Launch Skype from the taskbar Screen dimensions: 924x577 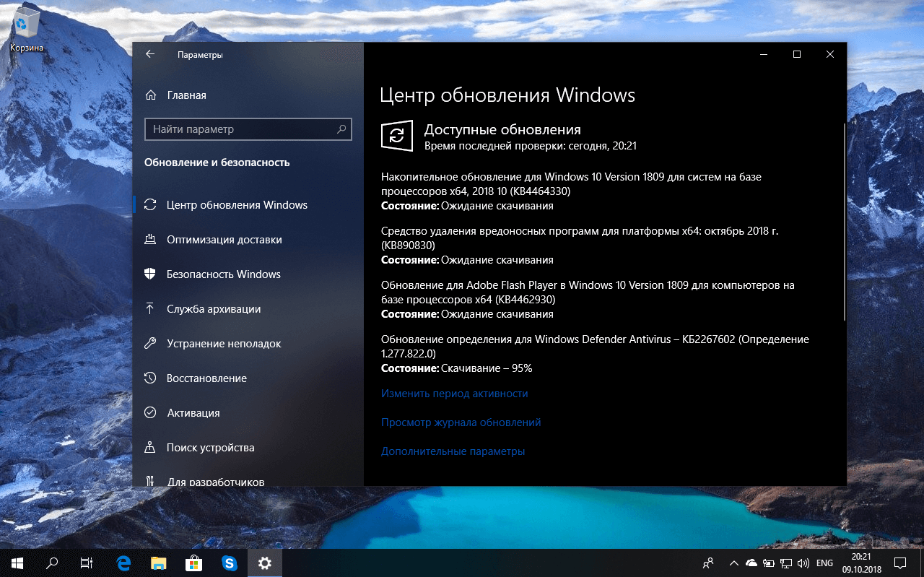coord(230,563)
